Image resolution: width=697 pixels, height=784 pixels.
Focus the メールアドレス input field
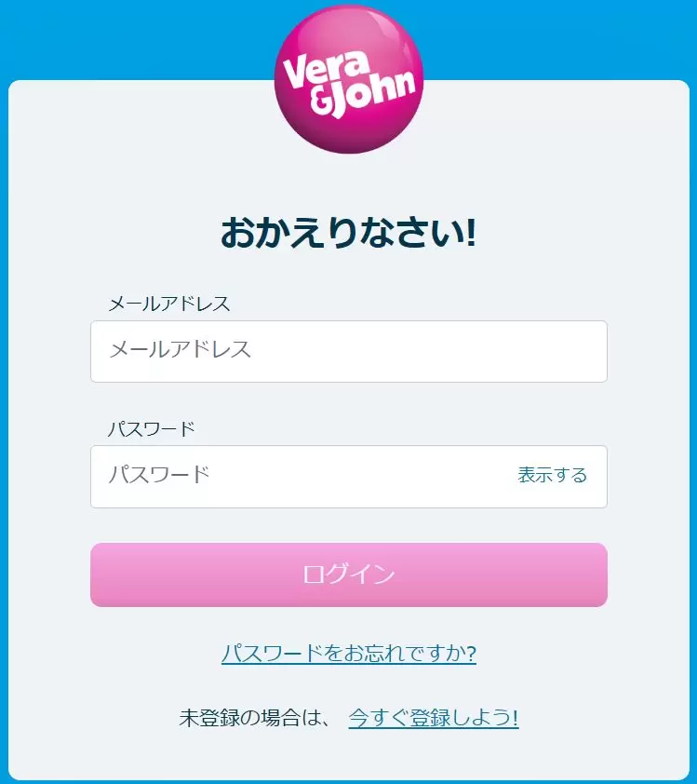[x=349, y=352]
